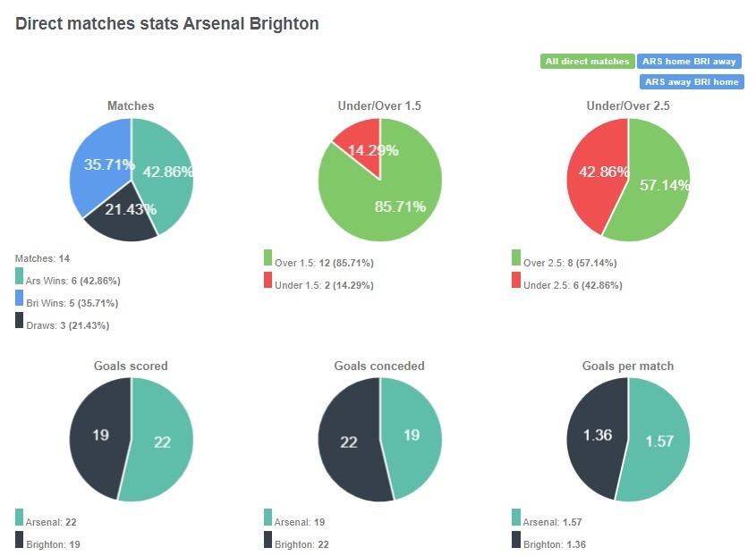Open the Direct matches stats heading

[x=166, y=23]
